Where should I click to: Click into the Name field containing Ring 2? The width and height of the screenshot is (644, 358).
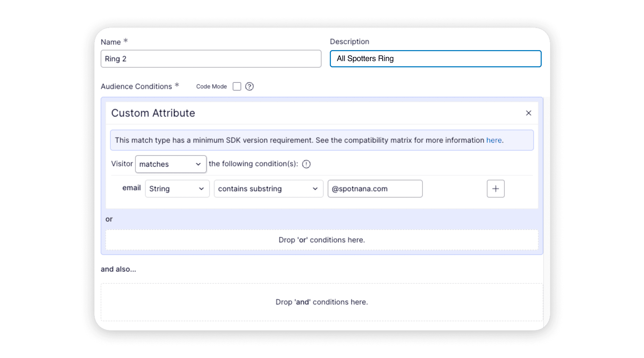(x=211, y=59)
